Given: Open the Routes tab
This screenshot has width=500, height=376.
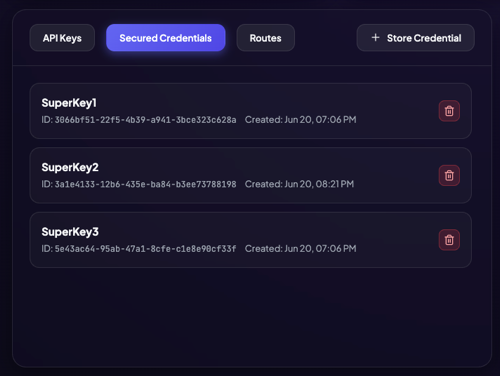Looking at the screenshot, I should (266, 38).
